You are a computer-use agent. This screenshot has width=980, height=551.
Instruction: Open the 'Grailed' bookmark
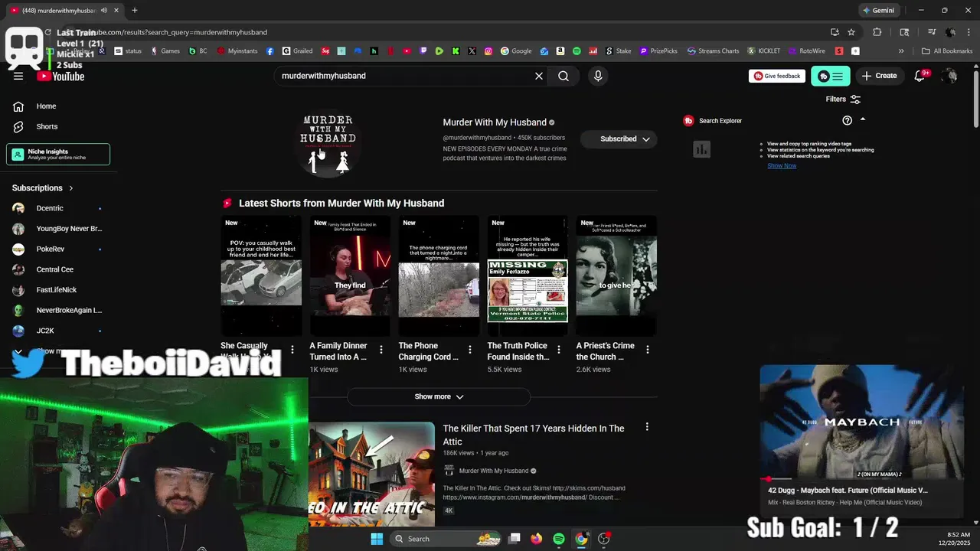coord(297,51)
